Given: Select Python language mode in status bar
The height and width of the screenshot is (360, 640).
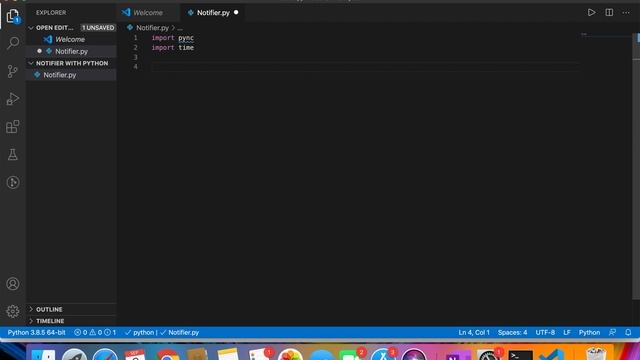Looking at the screenshot, I should (x=589, y=332).
